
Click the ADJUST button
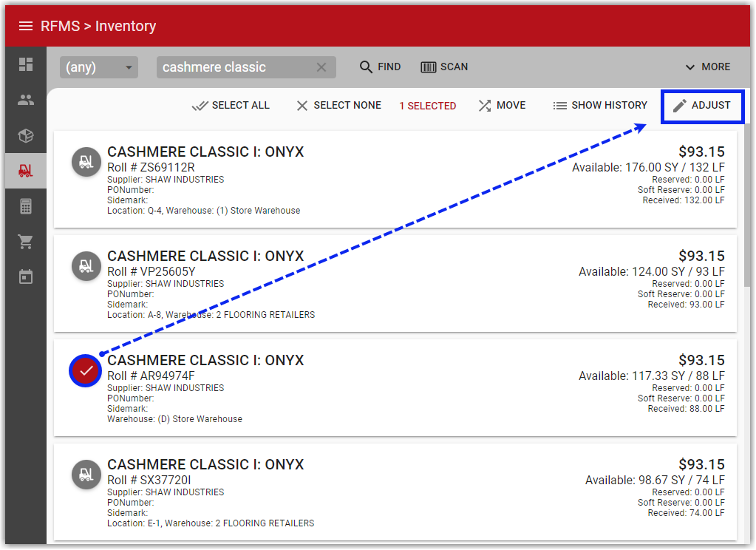coord(703,106)
